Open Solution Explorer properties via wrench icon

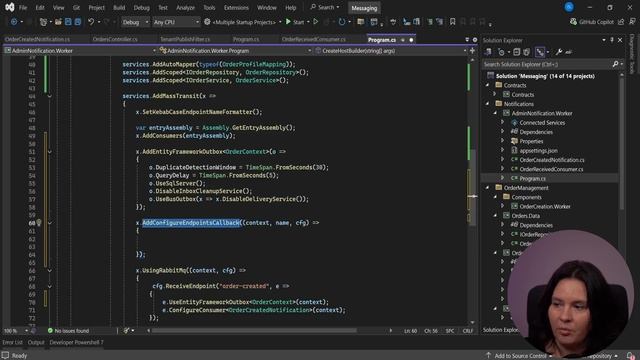pos(558,52)
